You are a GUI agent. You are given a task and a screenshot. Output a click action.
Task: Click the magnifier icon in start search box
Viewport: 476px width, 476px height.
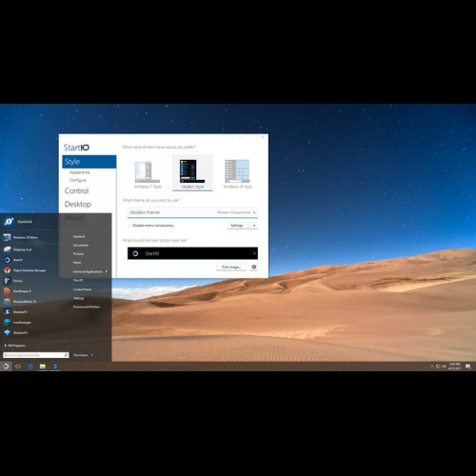pyautogui.click(x=66, y=355)
